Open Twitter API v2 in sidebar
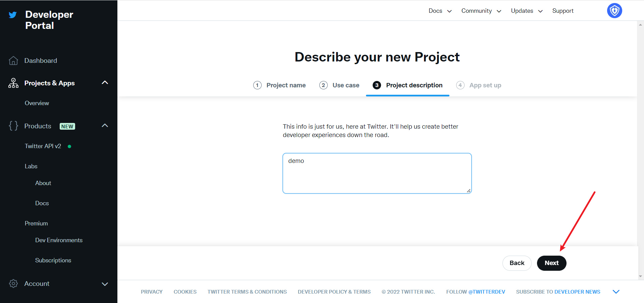The height and width of the screenshot is (303, 644). pyautogui.click(x=43, y=146)
